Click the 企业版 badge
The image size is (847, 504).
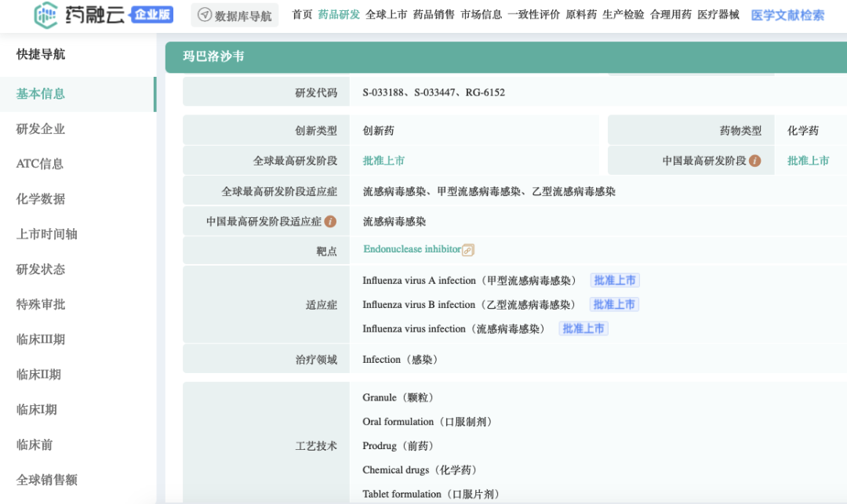[x=152, y=14]
